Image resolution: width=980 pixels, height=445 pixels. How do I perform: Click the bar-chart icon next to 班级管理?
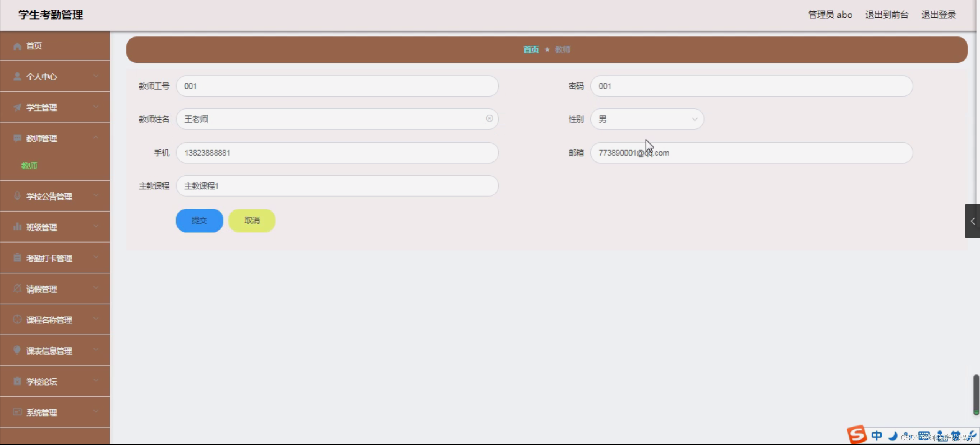[17, 227]
